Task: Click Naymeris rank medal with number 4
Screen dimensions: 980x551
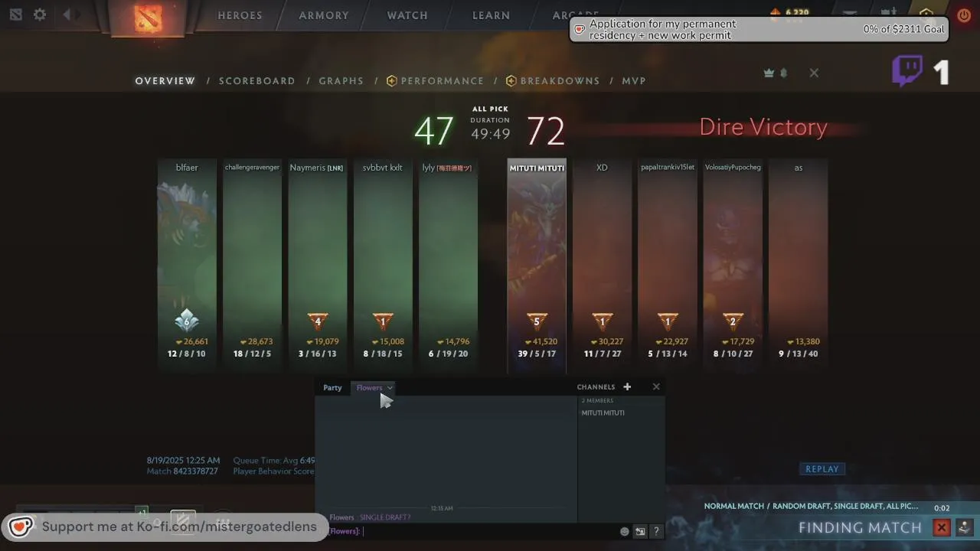Action: [318, 321]
